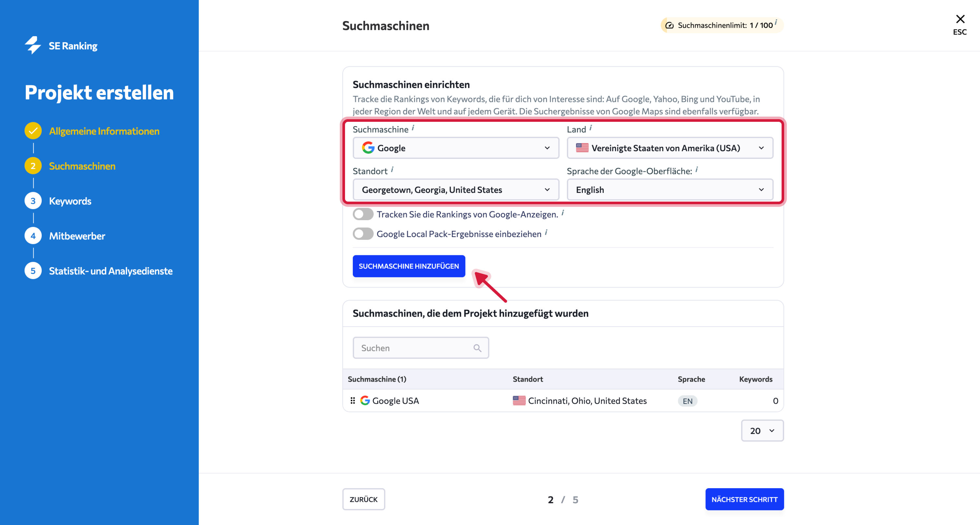Select step 4 circle Mitbewerber

(33, 236)
